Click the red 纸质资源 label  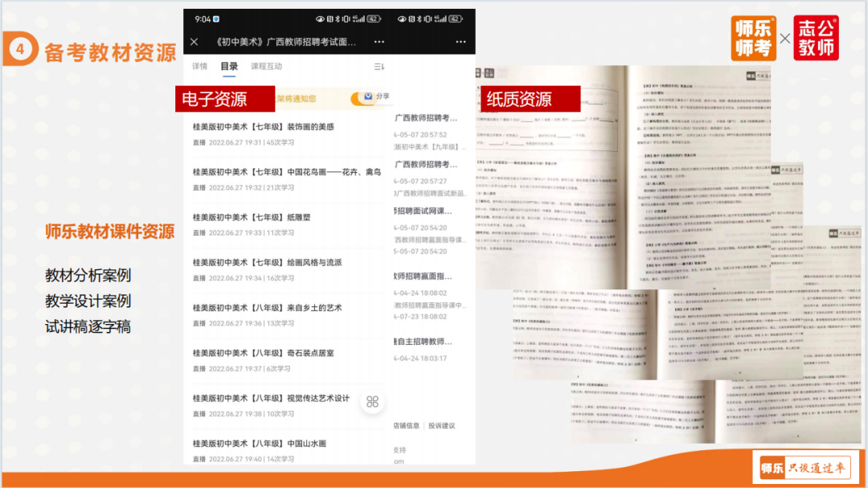pyautogui.click(x=530, y=99)
